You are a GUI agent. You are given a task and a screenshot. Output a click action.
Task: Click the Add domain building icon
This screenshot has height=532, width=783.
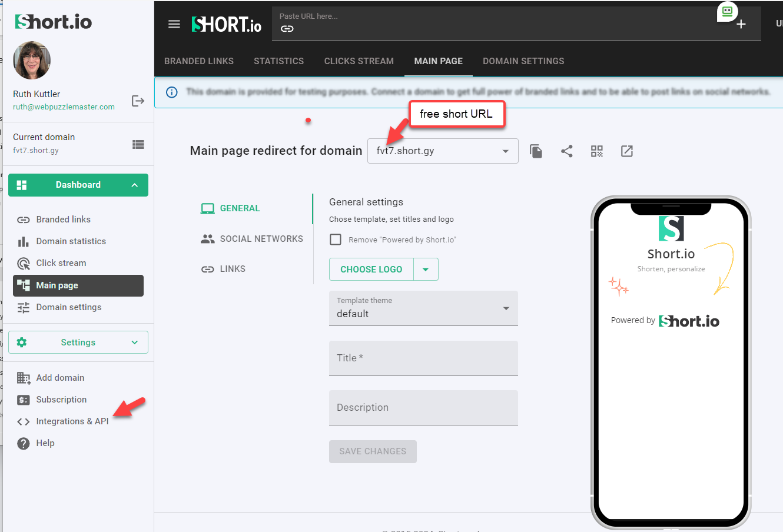[x=24, y=378]
